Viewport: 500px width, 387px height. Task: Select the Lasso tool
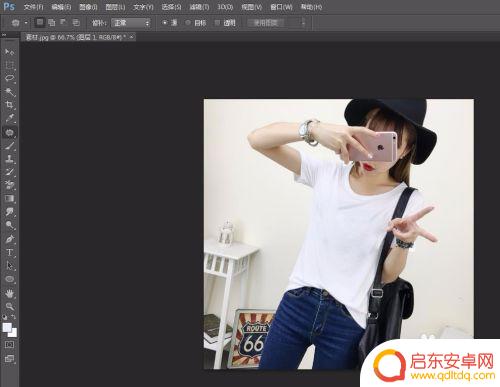(9, 79)
